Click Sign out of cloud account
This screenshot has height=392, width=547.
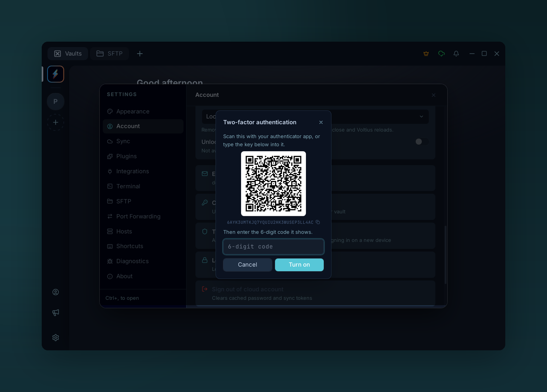point(248,289)
